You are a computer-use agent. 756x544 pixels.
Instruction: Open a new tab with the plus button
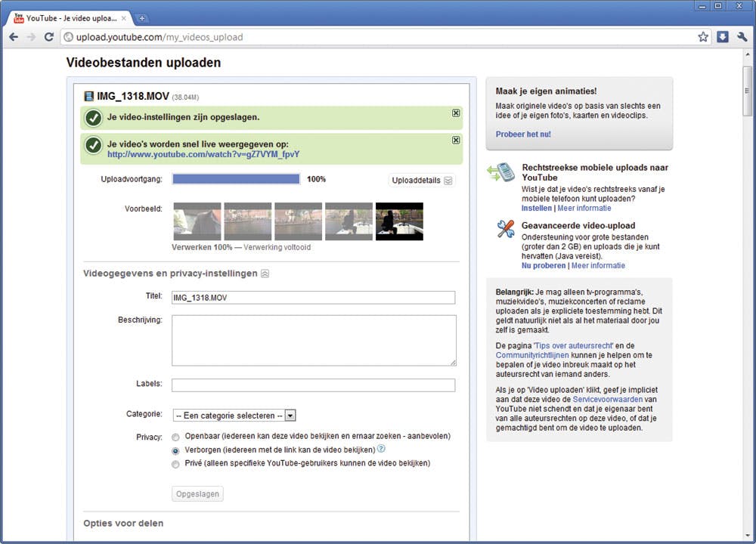[x=142, y=18]
